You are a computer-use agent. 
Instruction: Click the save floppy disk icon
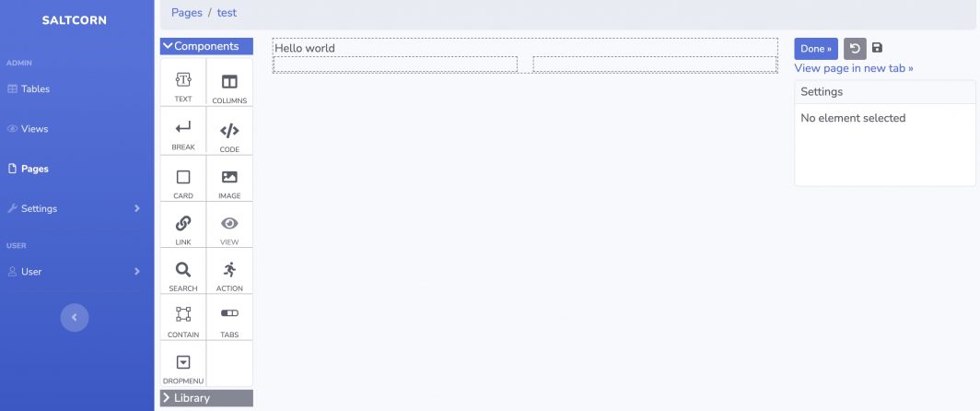[x=877, y=48]
